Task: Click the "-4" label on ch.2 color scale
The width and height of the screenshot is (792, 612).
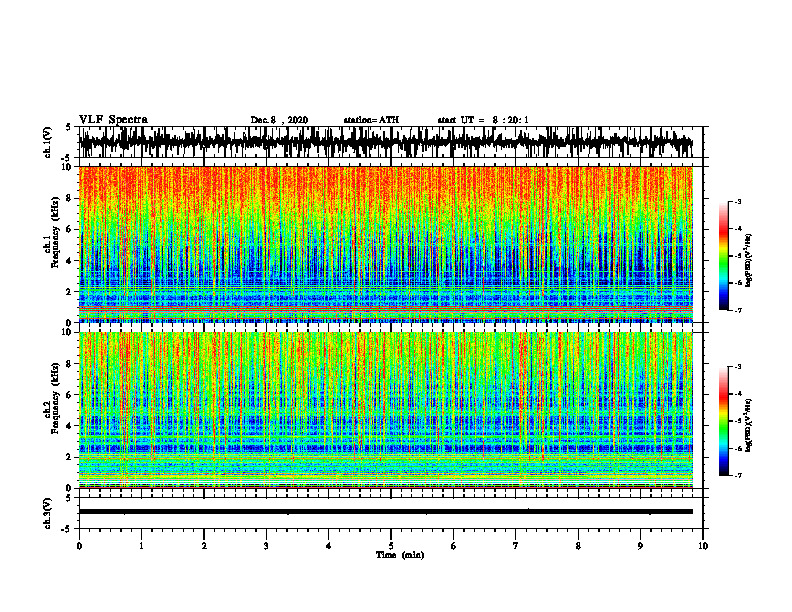Action: [737, 394]
